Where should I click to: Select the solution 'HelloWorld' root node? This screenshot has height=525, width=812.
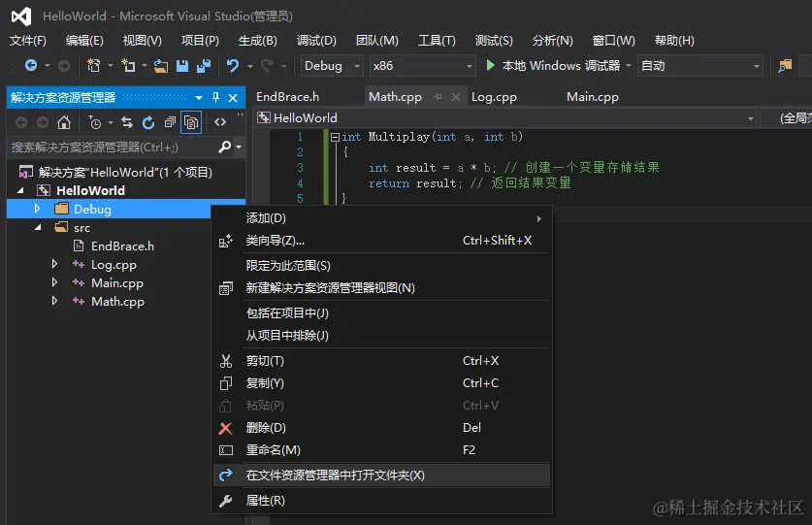[x=125, y=172]
